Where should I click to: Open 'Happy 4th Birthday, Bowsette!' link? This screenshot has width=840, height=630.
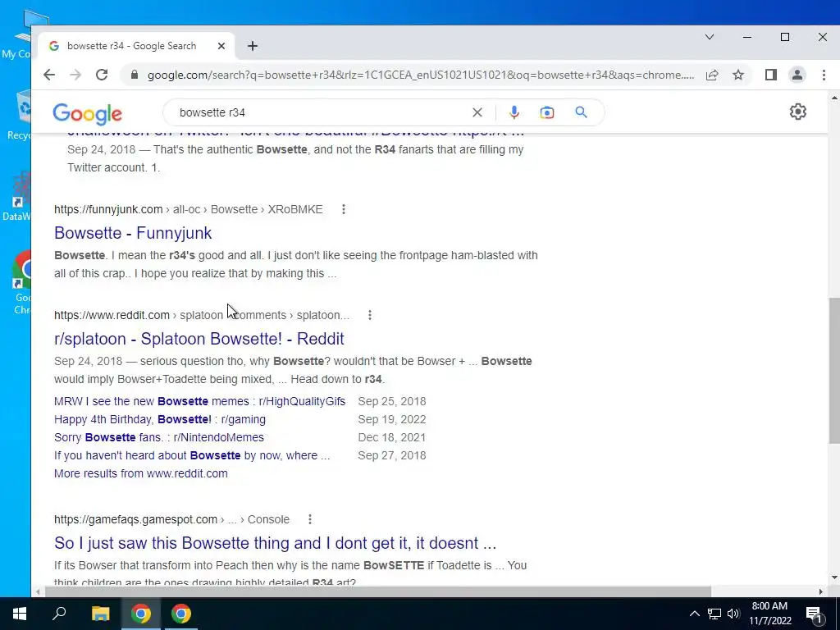click(x=160, y=419)
